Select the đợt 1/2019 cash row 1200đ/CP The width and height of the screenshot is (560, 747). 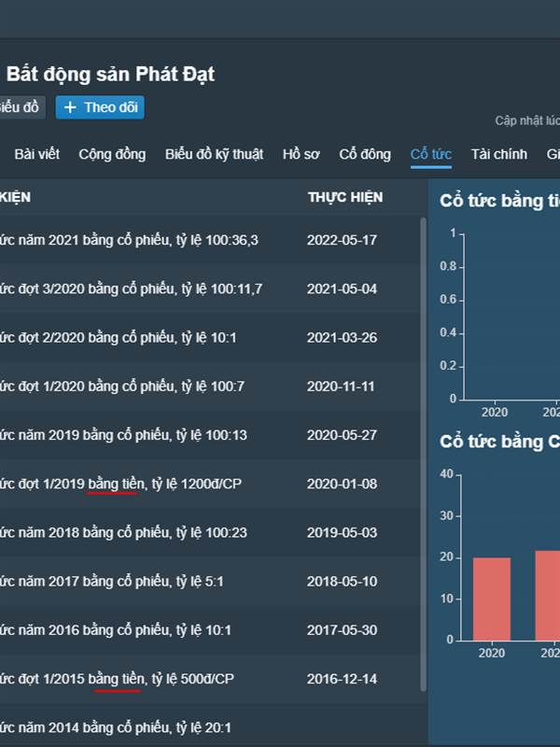209,484
